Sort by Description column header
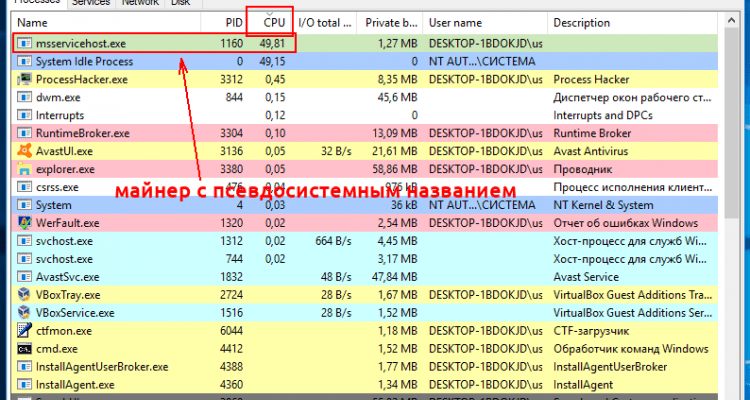 click(x=632, y=22)
